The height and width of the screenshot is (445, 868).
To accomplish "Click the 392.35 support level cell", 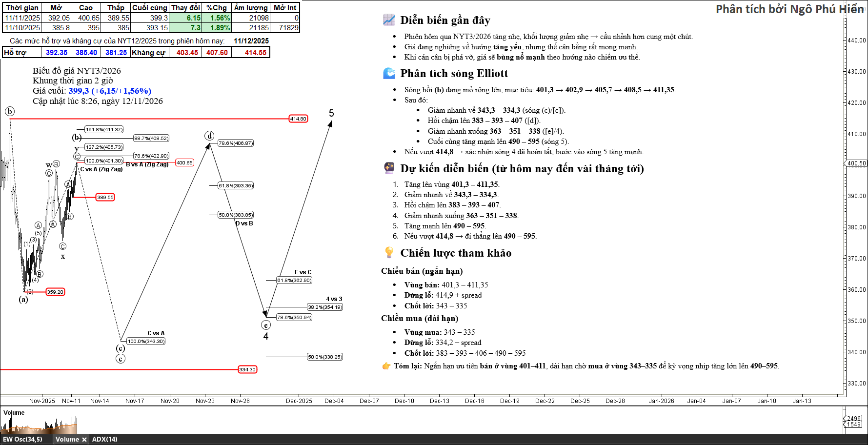I will tap(57, 53).
